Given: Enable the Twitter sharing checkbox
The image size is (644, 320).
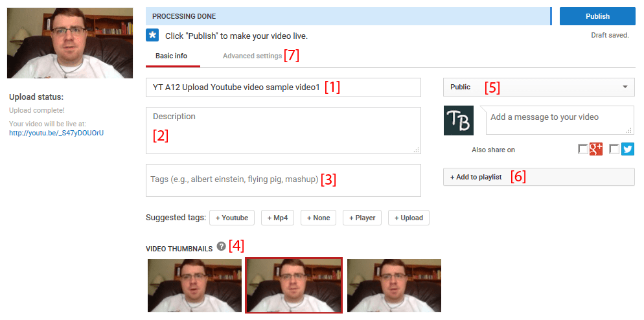Looking at the screenshot, I should coord(614,150).
